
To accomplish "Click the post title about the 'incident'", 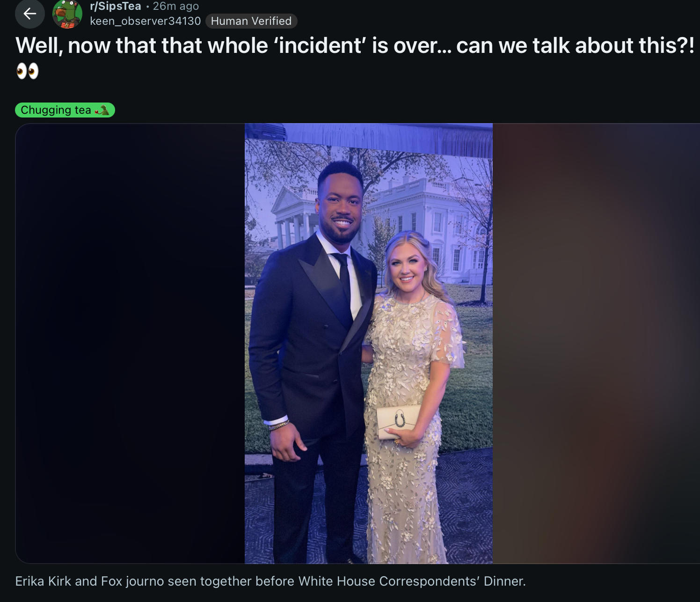I will tap(355, 46).
